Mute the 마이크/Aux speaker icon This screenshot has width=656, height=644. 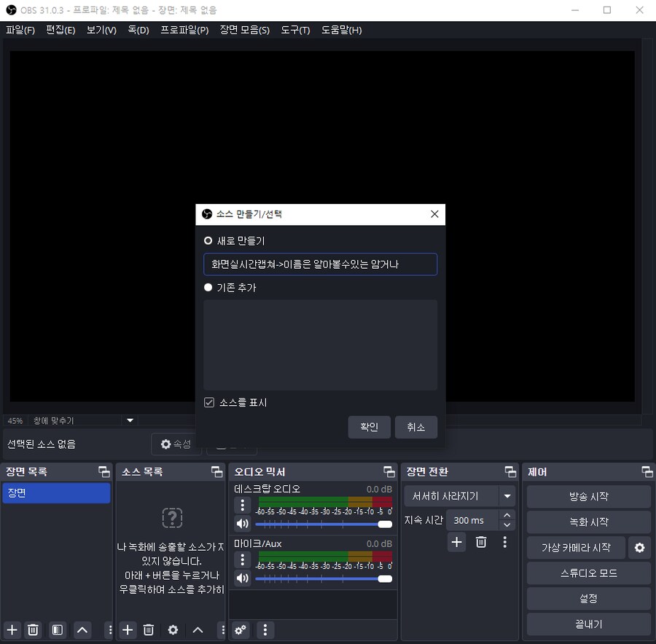242,578
